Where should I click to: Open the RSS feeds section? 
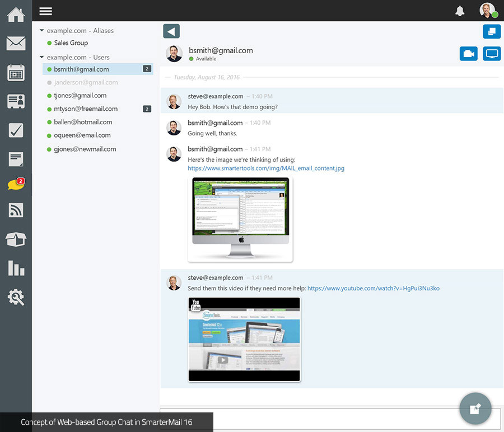[x=15, y=210]
